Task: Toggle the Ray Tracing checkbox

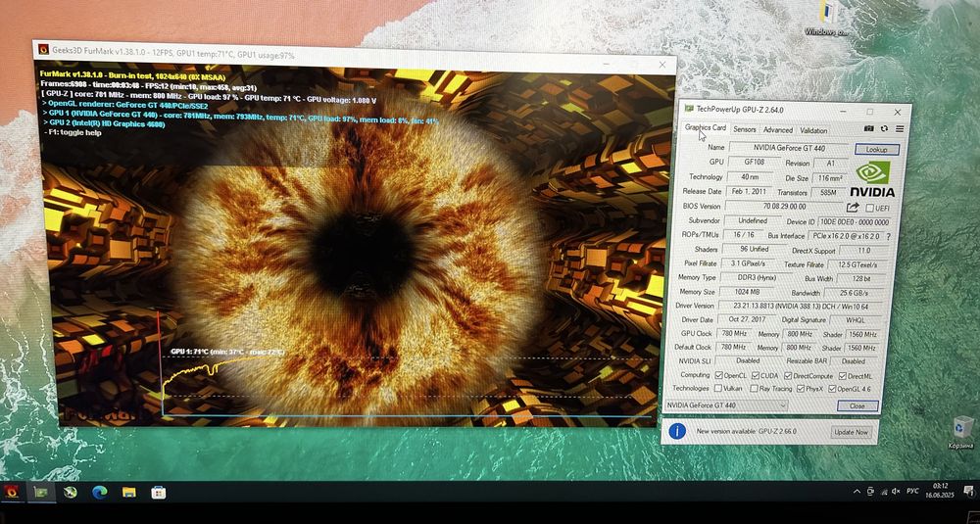Action: (x=753, y=389)
